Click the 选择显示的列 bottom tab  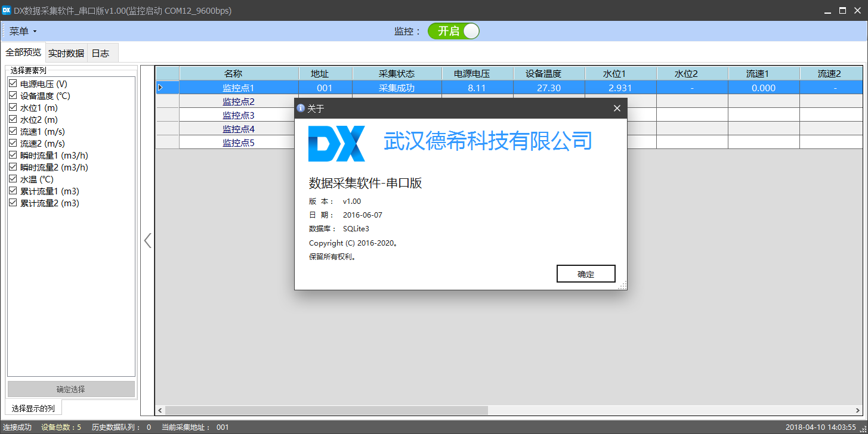tap(33, 408)
